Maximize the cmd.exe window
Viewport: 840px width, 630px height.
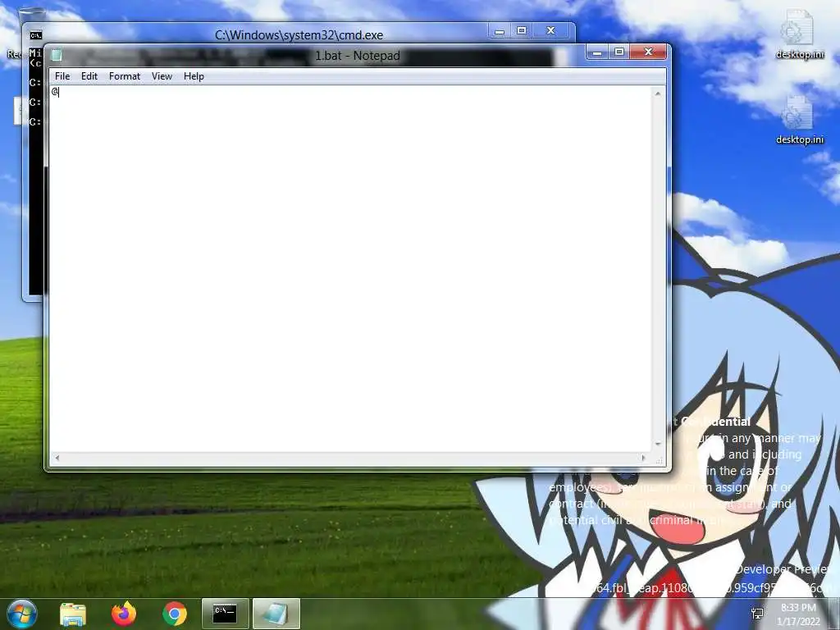[x=521, y=31]
